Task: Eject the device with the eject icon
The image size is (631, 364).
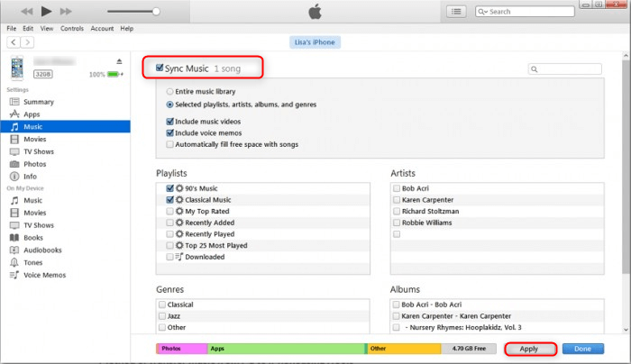Action: click(119, 61)
